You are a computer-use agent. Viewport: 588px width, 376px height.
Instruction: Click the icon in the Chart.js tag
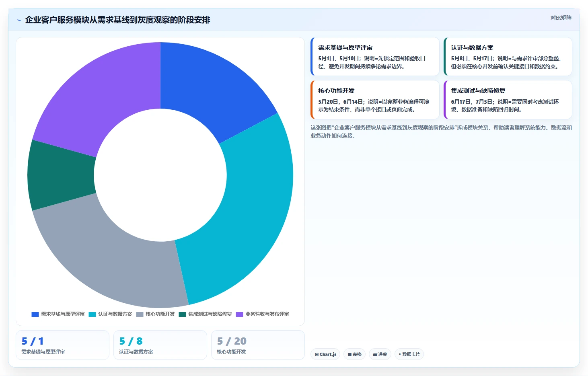coord(317,355)
